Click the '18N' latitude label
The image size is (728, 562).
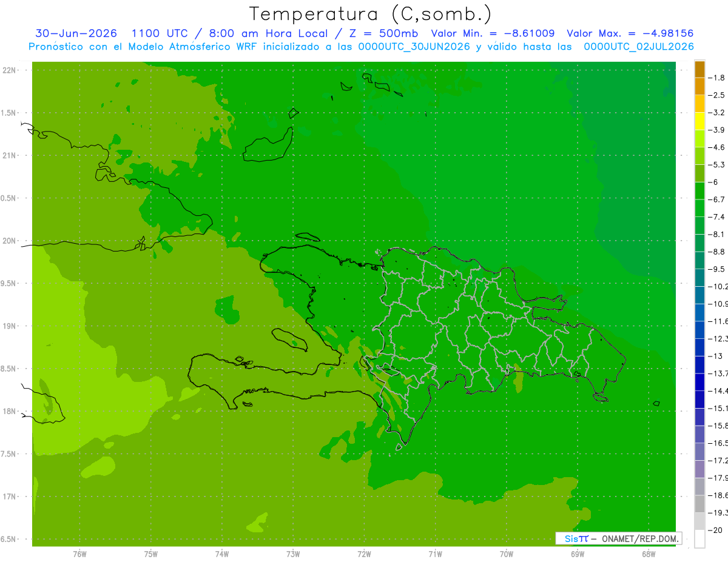(10, 411)
